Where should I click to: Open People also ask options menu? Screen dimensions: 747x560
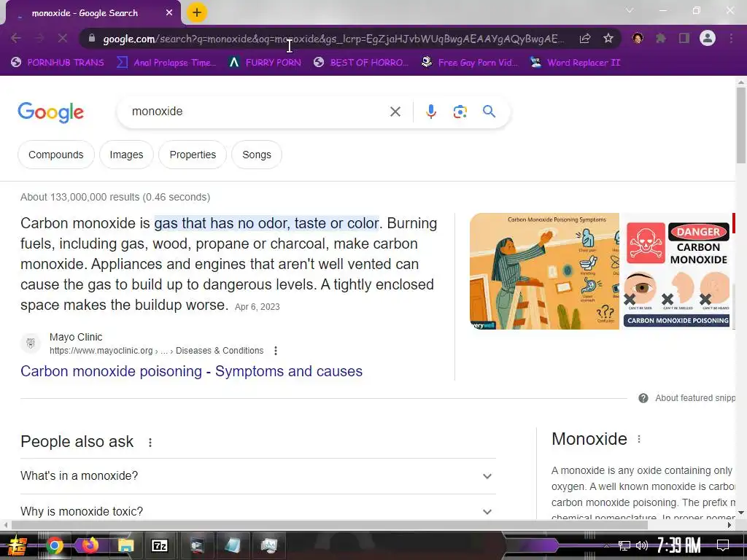point(150,443)
